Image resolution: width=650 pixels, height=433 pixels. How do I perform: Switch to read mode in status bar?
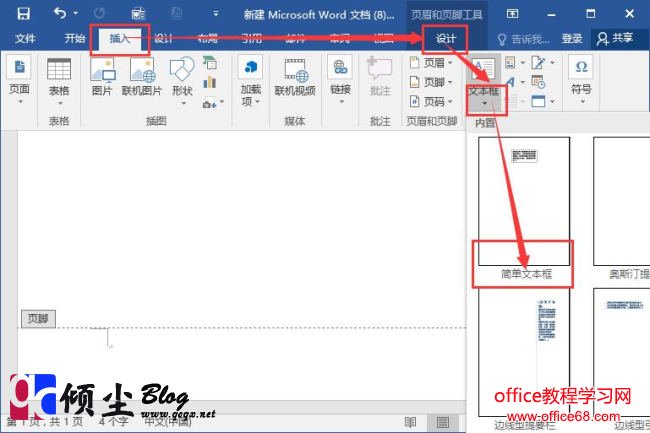pyautogui.click(x=410, y=422)
